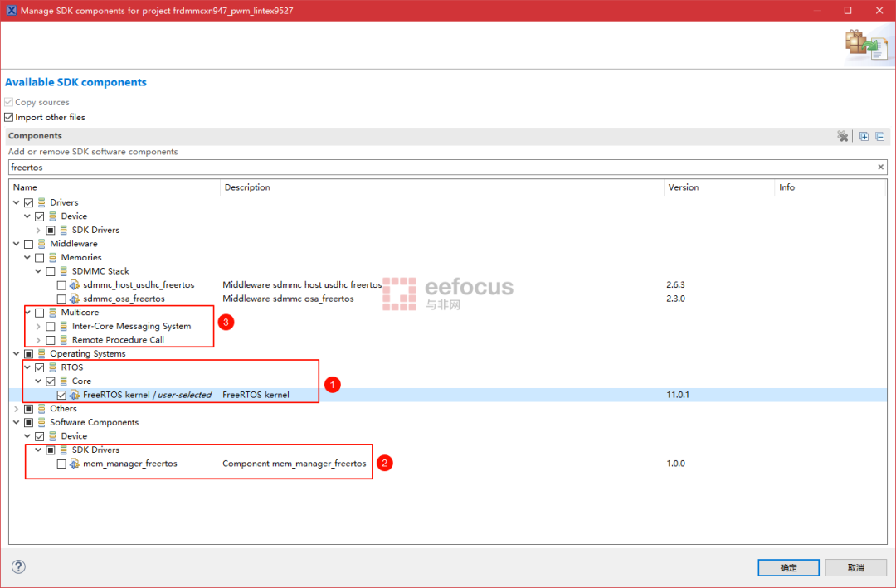This screenshot has width=896, height=588.
Task: Select the Operating Systems row label
Action: pyautogui.click(x=87, y=353)
